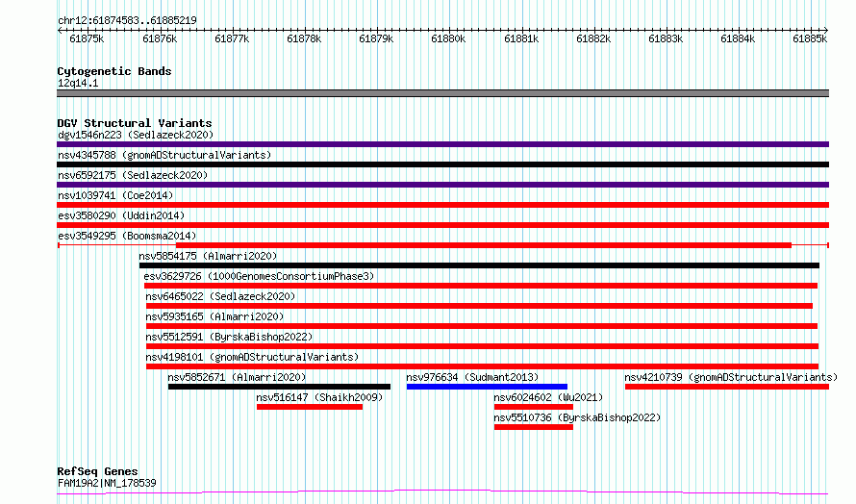This screenshot has height=504, width=856.
Task: Click the 61883k ruler tick label
Action: [x=666, y=38]
